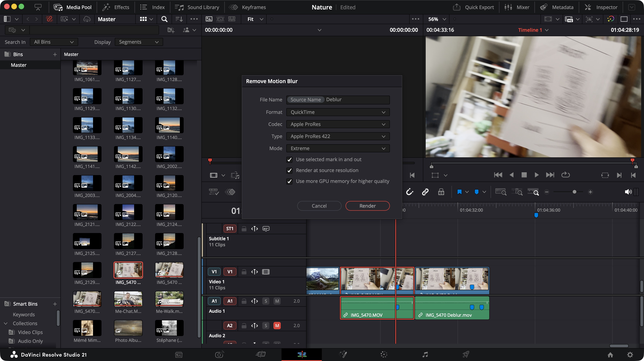Screen dimensions: 644x361
Task: Open the Inspector panel
Action: click(601, 7)
